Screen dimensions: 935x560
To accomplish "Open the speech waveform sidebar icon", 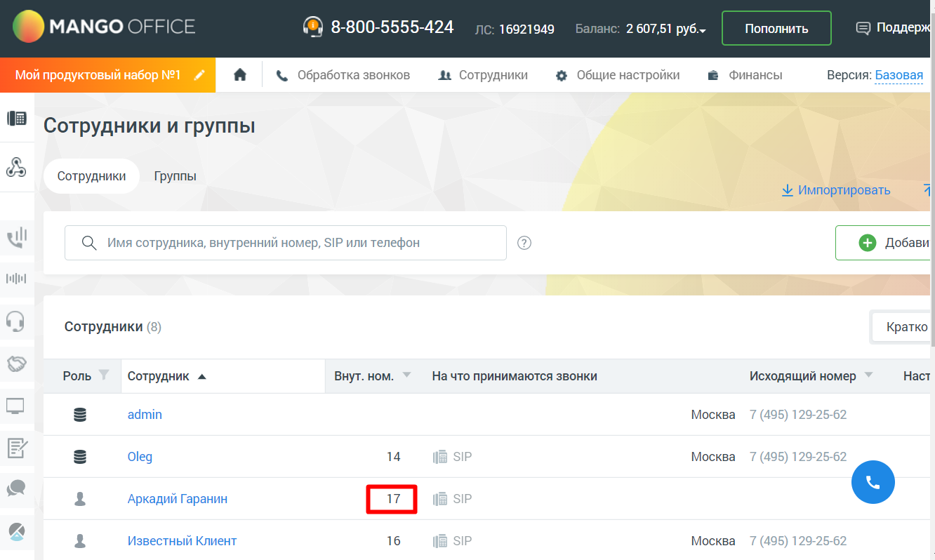I will [x=16, y=279].
